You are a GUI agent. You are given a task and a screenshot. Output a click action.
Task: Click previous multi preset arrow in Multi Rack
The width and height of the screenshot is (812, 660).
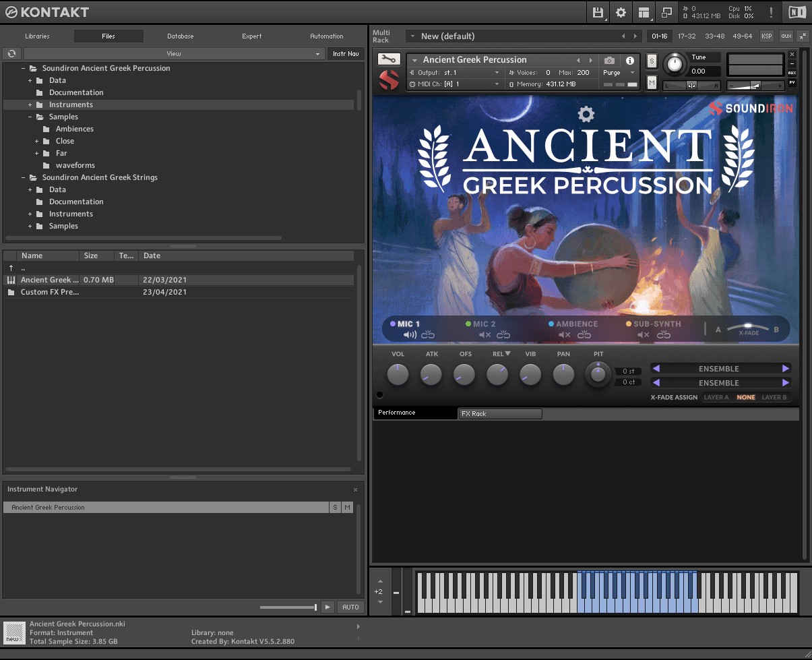623,36
